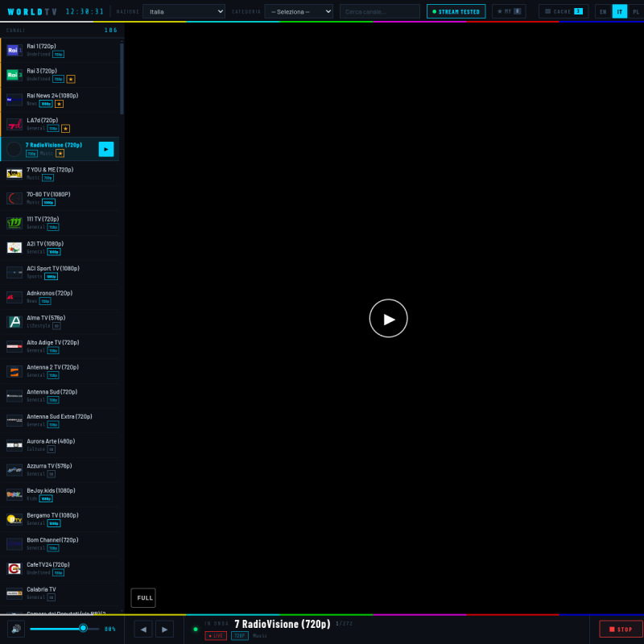
Task: Go to next channel arrow
Action: [165, 629]
